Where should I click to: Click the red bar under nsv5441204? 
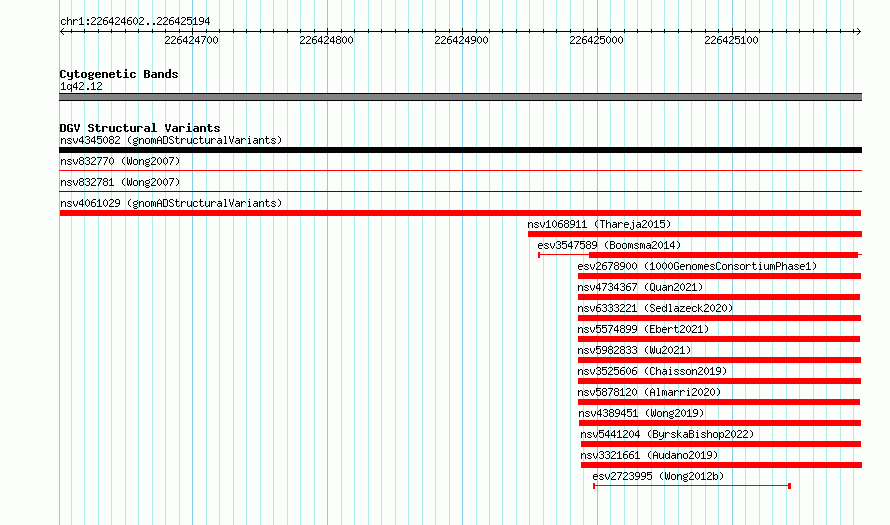pyautogui.click(x=721, y=444)
